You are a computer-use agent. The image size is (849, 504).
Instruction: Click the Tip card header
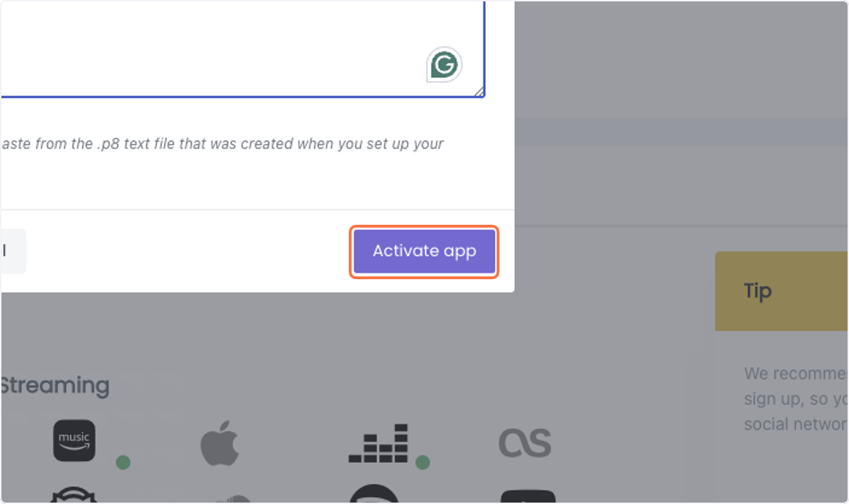point(782,291)
